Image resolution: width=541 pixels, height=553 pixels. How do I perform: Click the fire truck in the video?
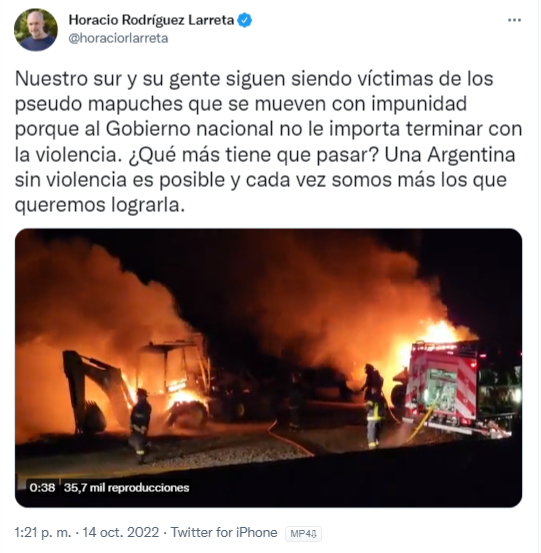(458, 388)
